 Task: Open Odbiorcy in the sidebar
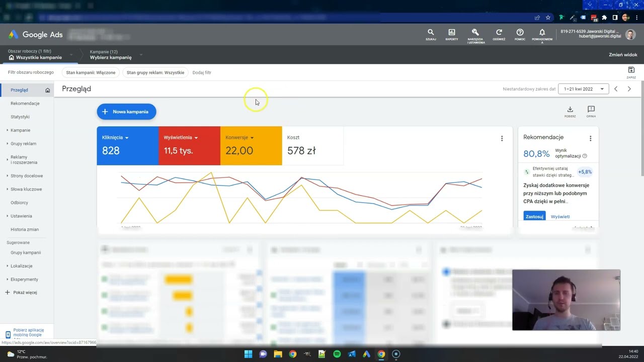pyautogui.click(x=19, y=203)
